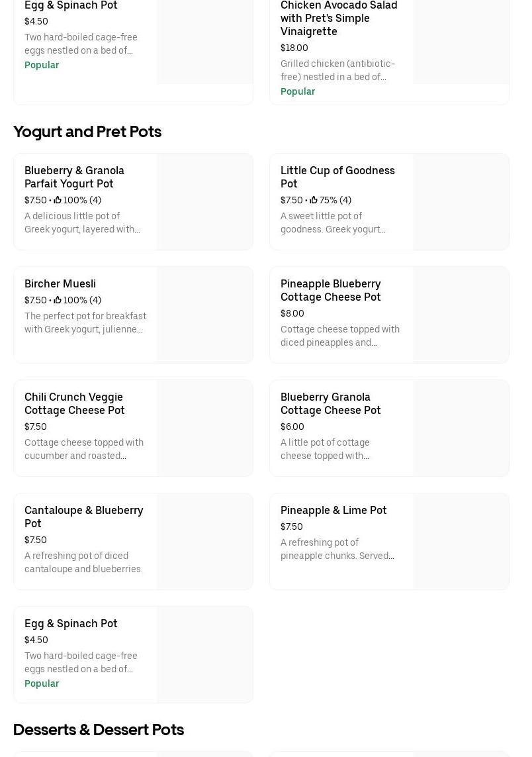Select Blueberry Granola Cottage Cheese Pot title

click(330, 403)
